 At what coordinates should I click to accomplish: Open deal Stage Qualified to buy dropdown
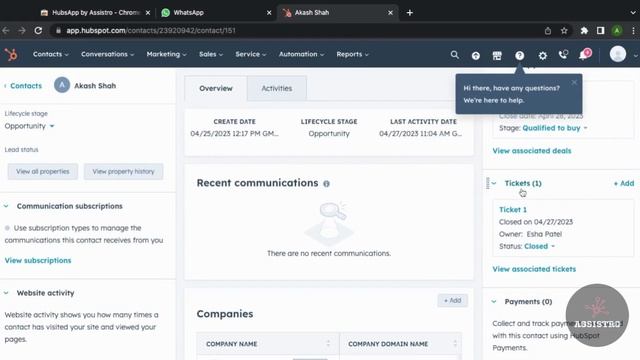tap(555, 128)
